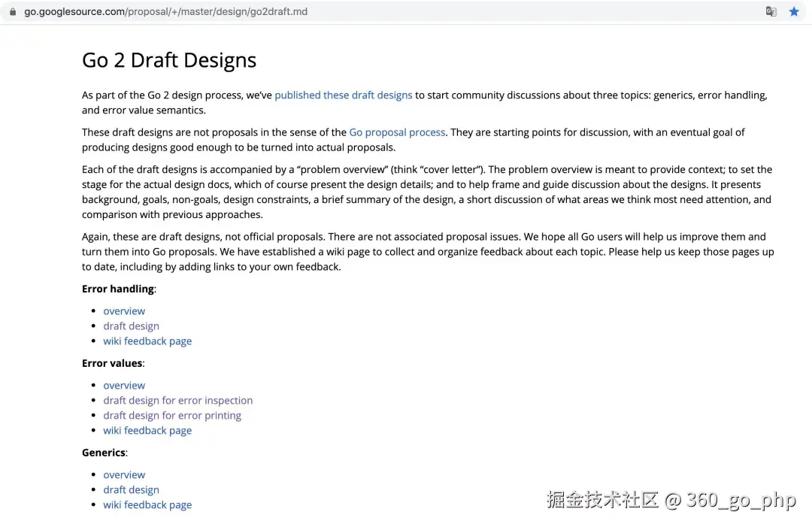Open the "published these draft designs" link

click(x=343, y=95)
